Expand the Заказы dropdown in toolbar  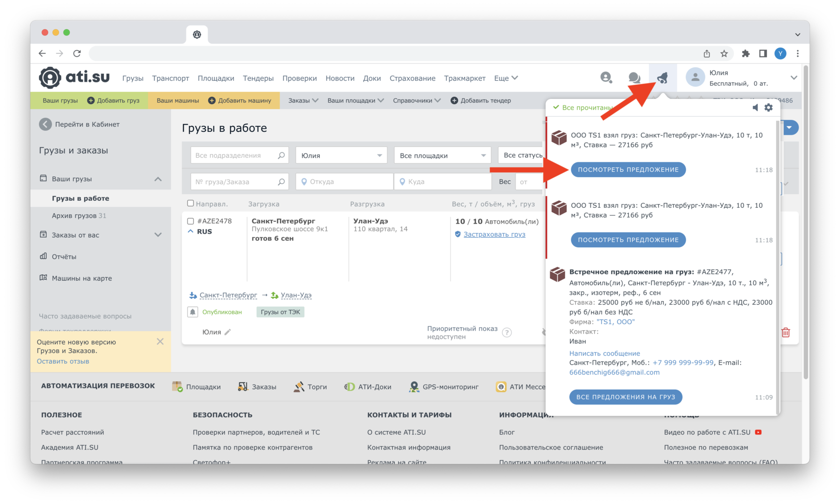coord(303,100)
